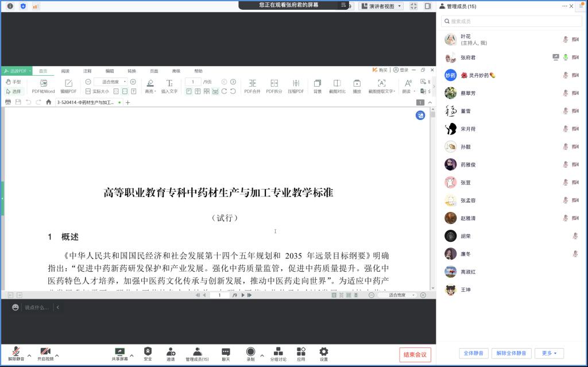Click the emoji reaction smiley icon
Screen dimensions: 588x367
click(16, 307)
